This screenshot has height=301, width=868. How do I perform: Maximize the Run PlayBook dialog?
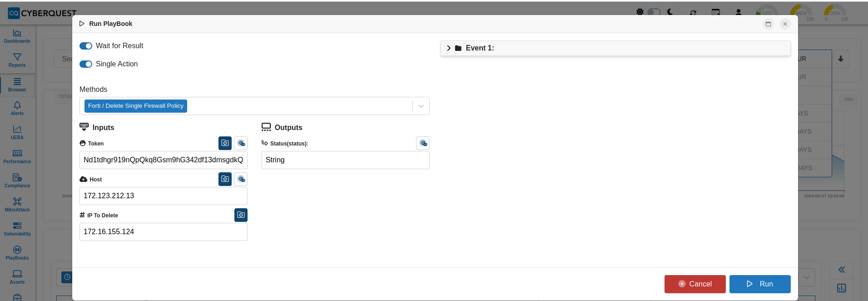769,24
